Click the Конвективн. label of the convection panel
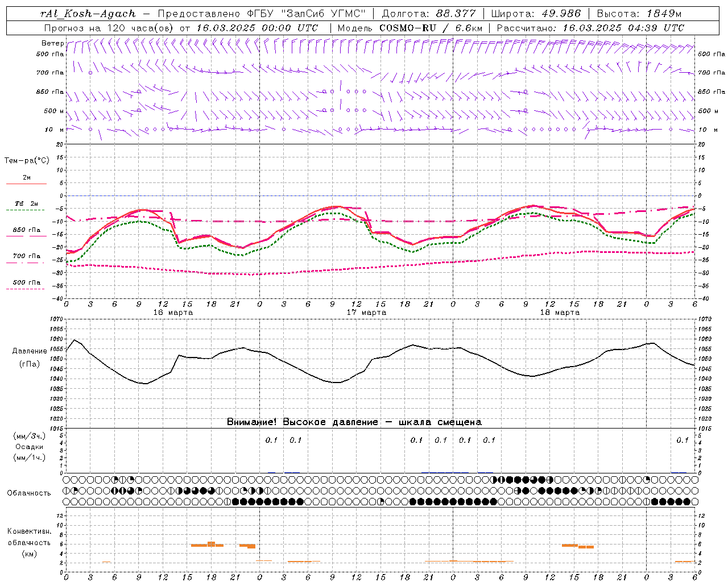The height and width of the screenshot is (582, 728). tap(29, 531)
